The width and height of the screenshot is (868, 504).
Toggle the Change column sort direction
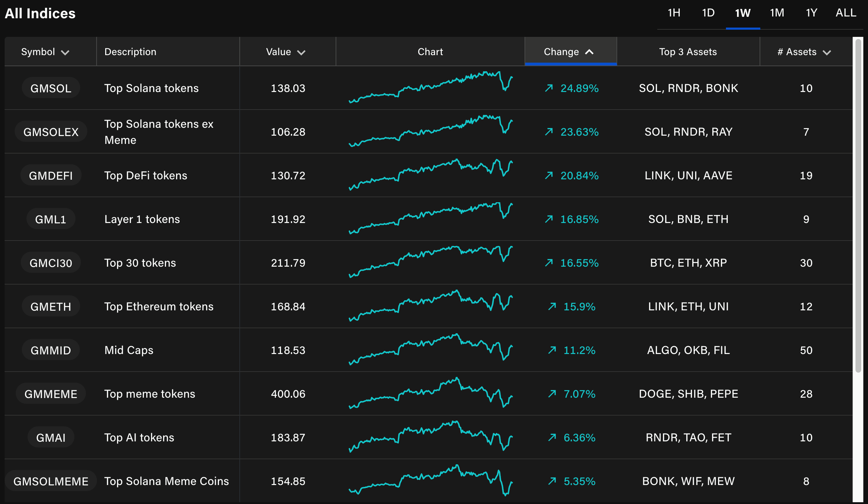(589, 52)
